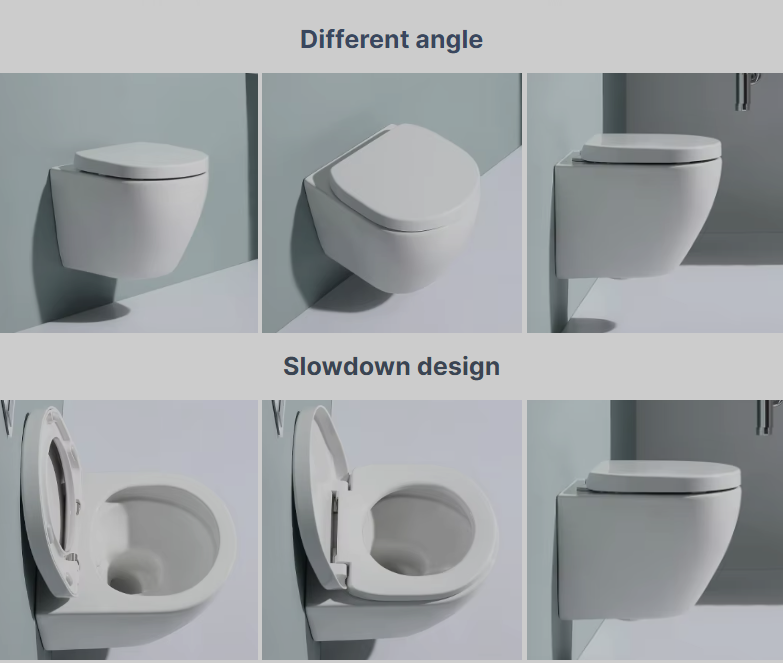Click the toilet bowl body in top-right image
Screen dimensions: 783x663
tap(637, 220)
